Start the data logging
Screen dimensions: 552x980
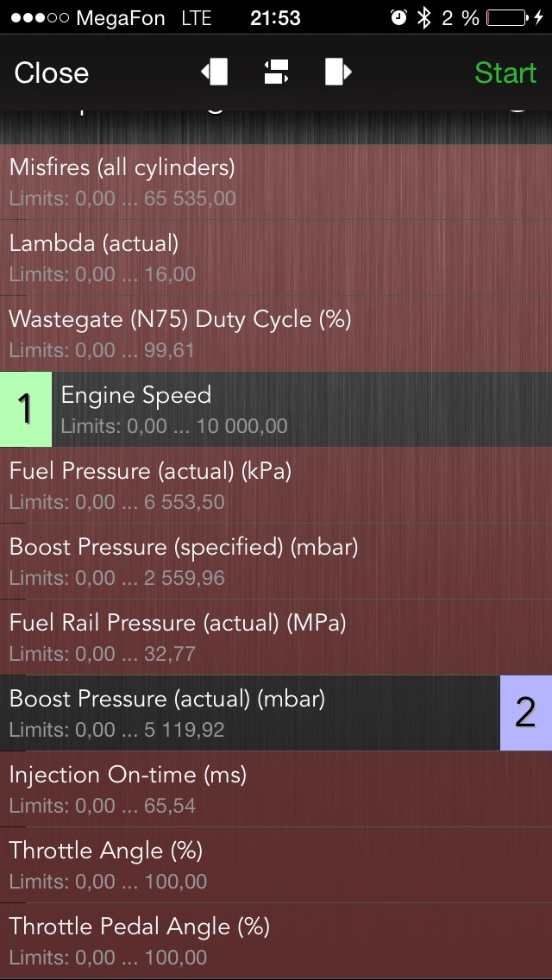click(505, 72)
